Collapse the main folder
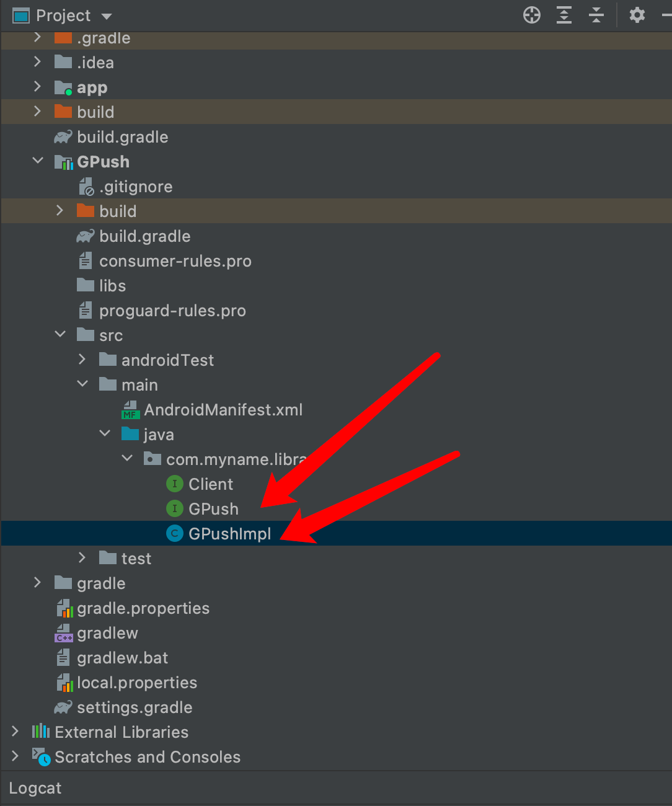672x806 pixels. click(82, 384)
